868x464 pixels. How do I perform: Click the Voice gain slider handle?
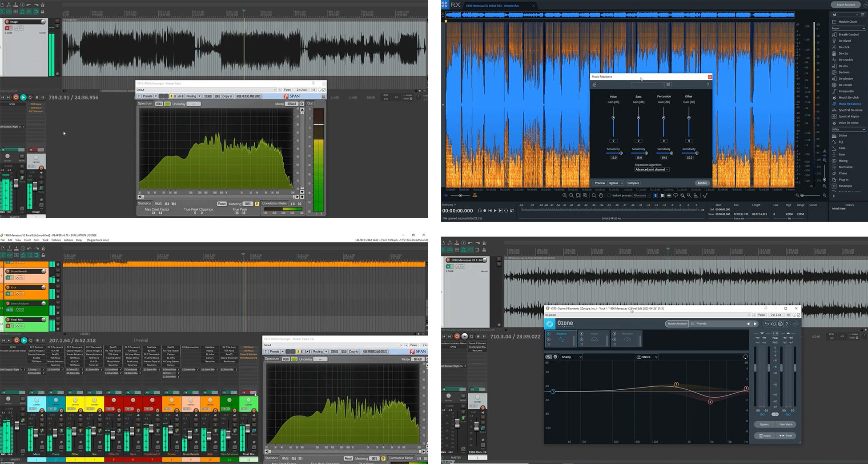point(613,118)
